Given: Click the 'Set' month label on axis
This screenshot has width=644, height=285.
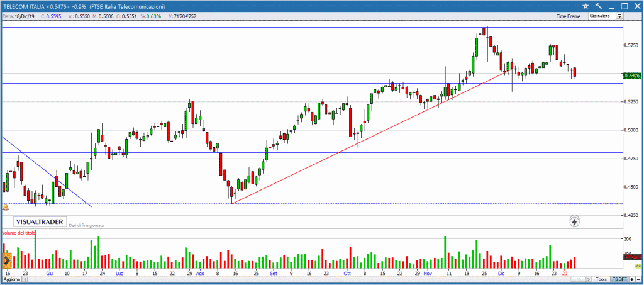Looking at the screenshot, I should (x=274, y=272).
